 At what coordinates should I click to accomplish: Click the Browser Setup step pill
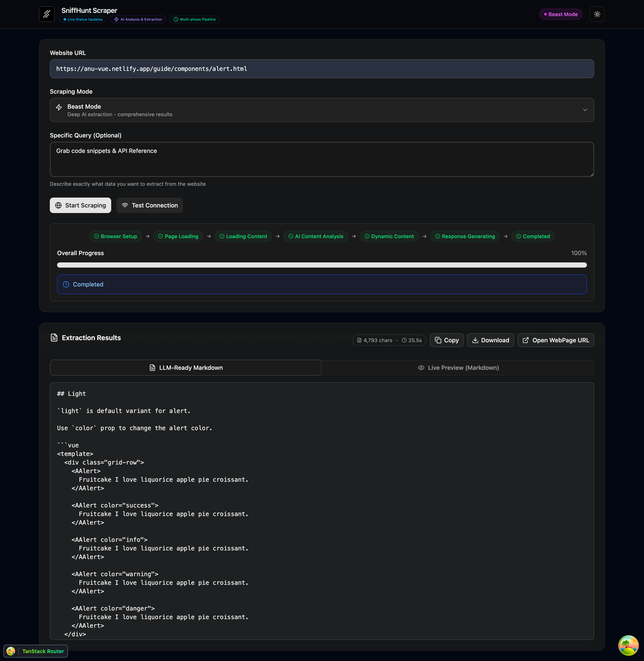point(115,236)
